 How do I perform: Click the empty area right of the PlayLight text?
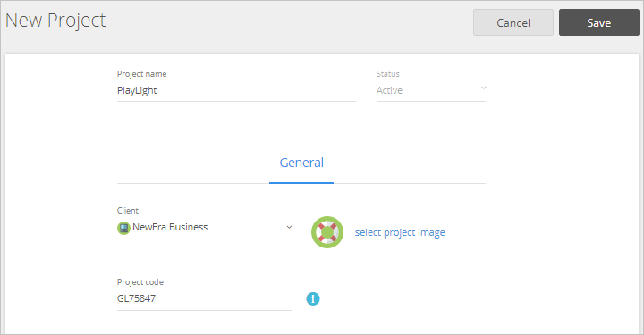click(257, 90)
